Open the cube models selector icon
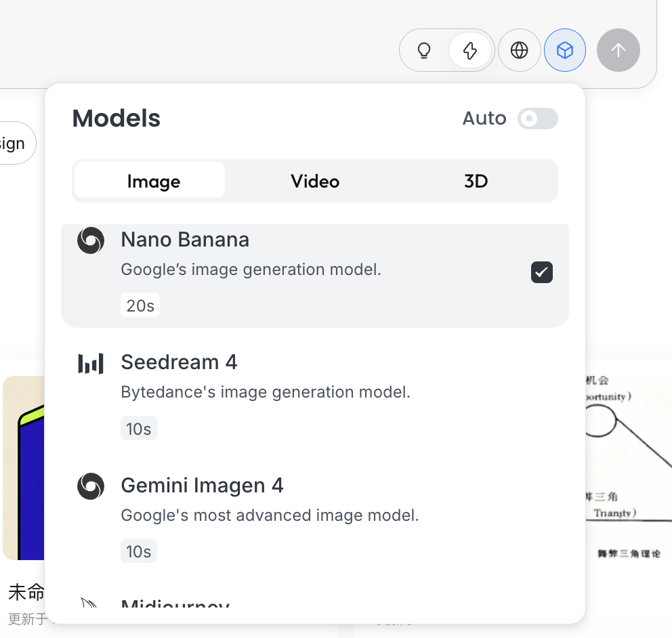Viewport: 672px width, 638px height. click(565, 50)
